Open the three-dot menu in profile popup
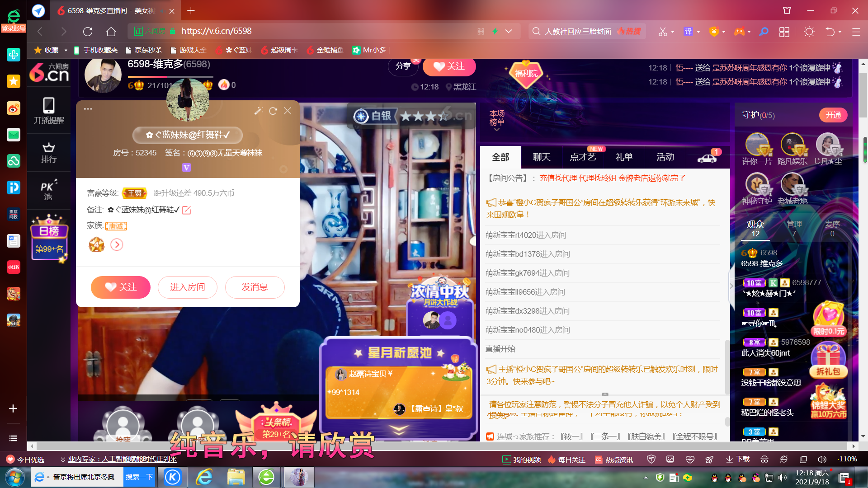This screenshot has height=488, width=868. (88, 109)
